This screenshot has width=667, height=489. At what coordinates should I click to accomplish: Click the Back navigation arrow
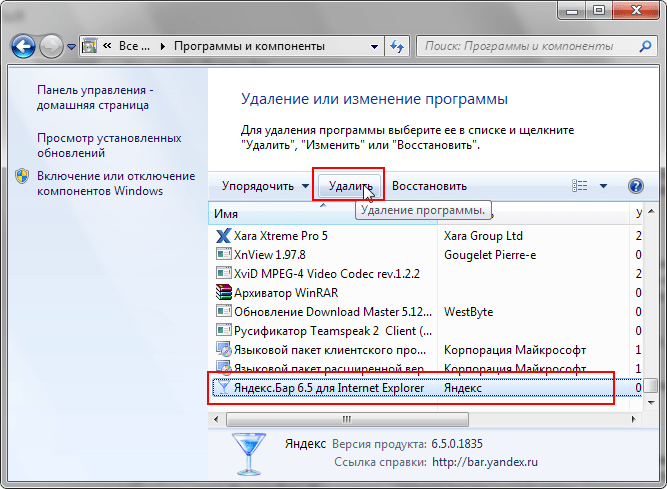click(x=23, y=46)
